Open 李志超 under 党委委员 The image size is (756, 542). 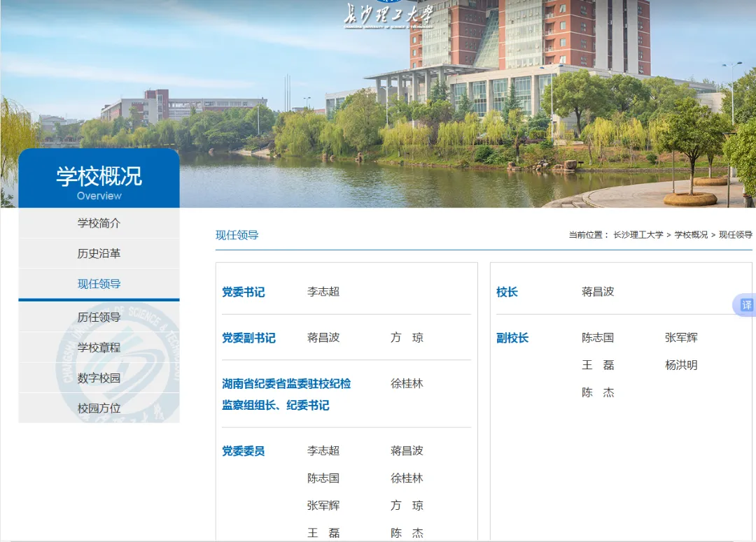tap(323, 450)
